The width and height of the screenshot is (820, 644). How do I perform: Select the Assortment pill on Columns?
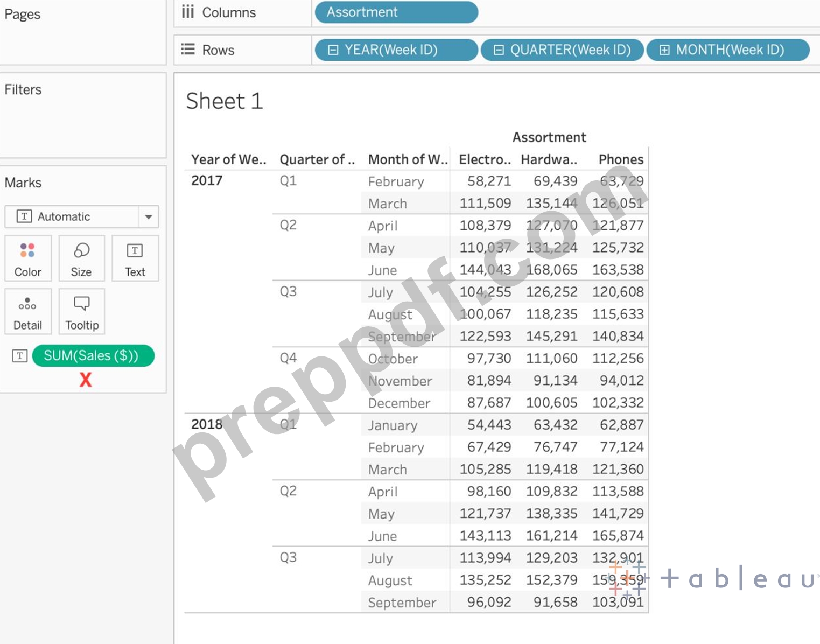click(x=396, y=12)
